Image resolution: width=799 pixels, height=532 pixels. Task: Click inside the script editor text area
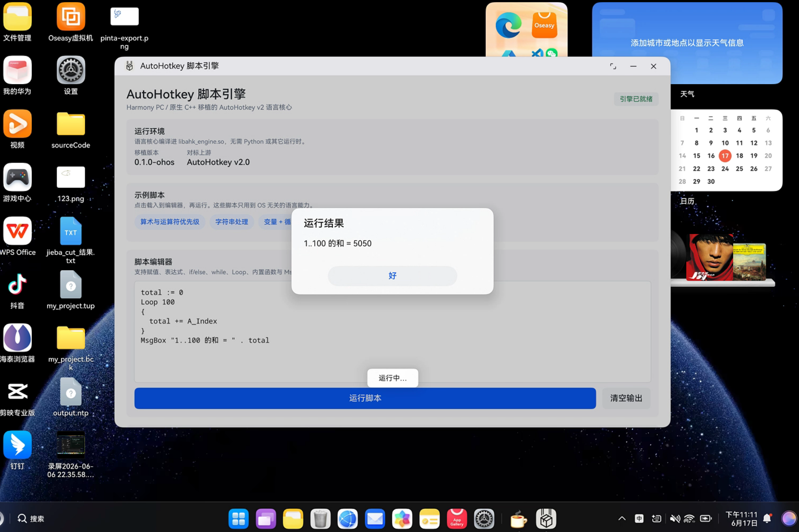tap(392, 332)
